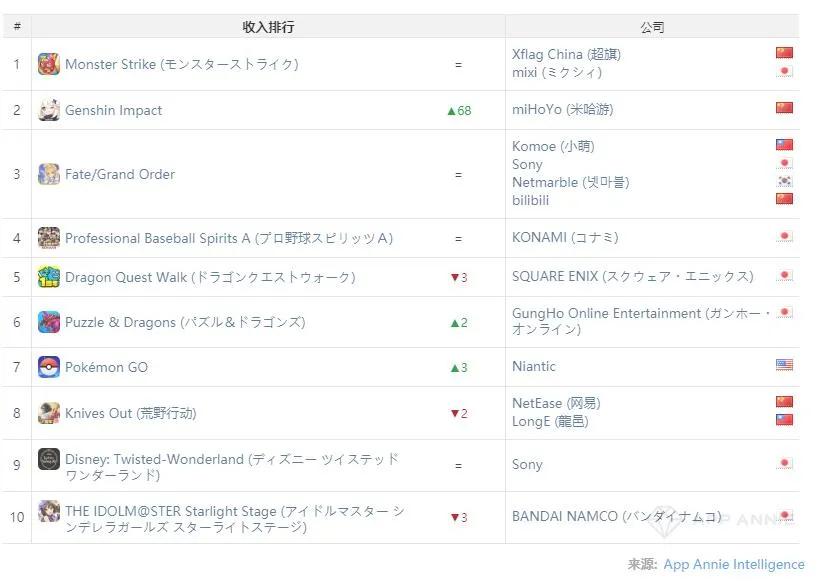Screen dimensions: 817x585
Task: Click the 公司 column header
Action: [x=652, y=27]
